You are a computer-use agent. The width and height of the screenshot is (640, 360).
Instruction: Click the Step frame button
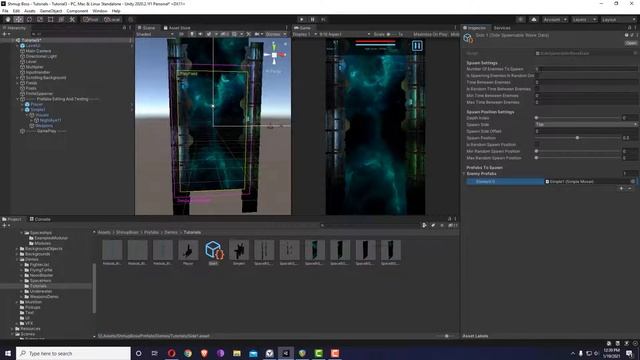coord(323,19)
